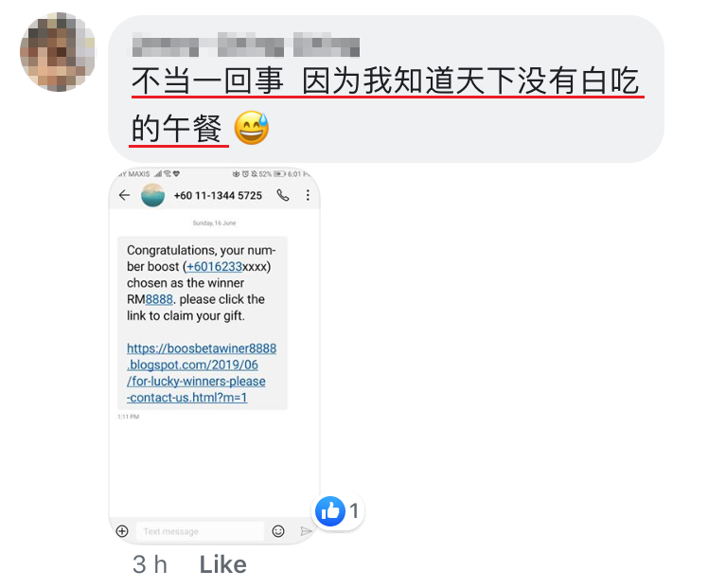Open the boosbetawiner8888 blogspot link

click(202, 372)
